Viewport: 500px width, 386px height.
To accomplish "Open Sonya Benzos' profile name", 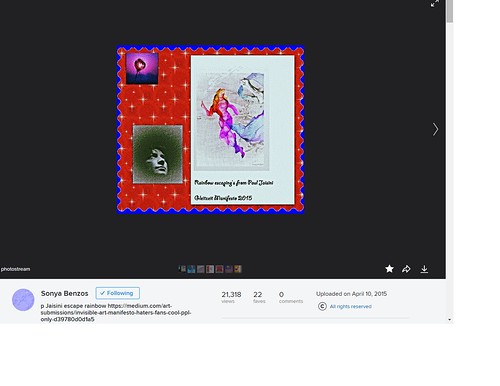I will point(64,293).
